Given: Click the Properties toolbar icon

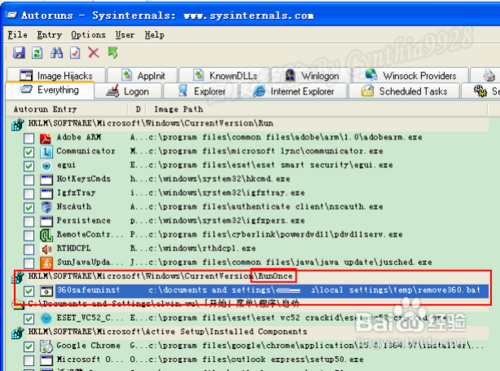Looking at the screenshot, I should [75, 53].
